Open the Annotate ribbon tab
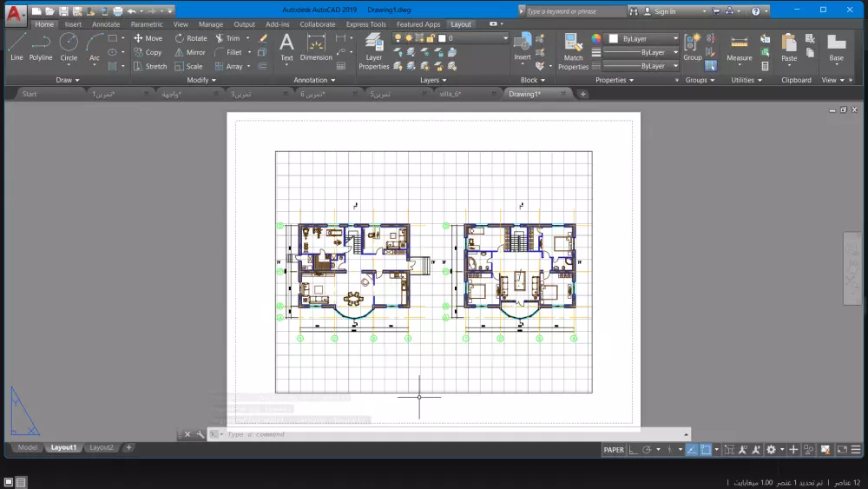The width and height of the screenshot is (868, 489). click(x=106, y=24)
